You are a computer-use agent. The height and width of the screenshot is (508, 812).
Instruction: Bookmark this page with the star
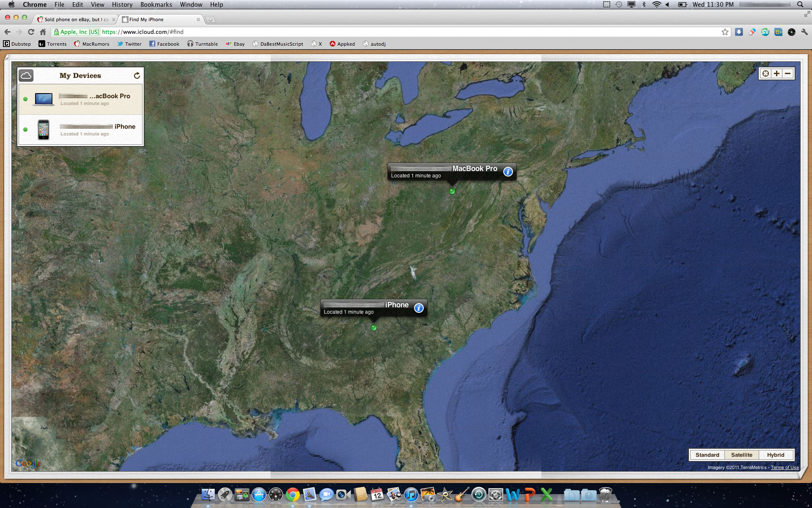click(x=725, y=32)
